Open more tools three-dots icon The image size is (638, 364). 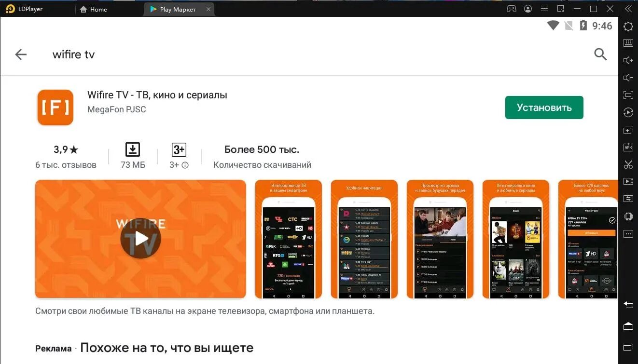coord(628,234)
